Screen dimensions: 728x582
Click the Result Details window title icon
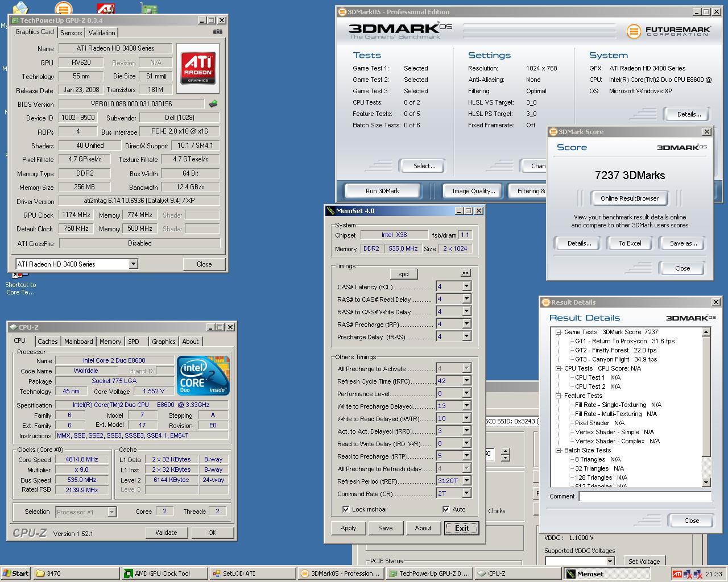(545, 302)
